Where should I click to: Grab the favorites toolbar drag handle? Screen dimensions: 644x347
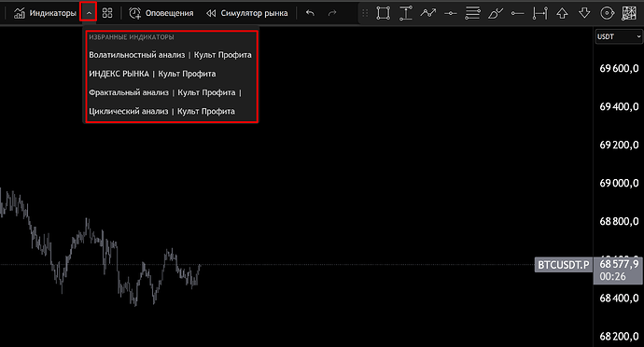click(x=365, y=13)
